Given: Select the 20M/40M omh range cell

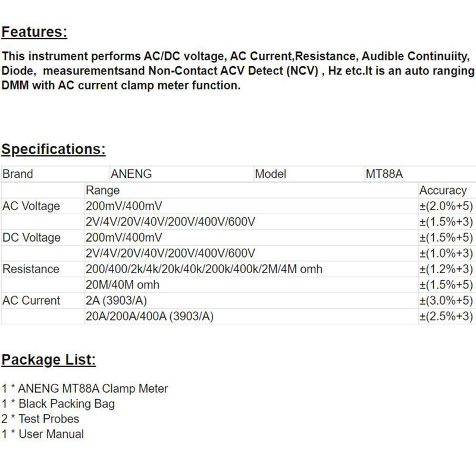Looking at the screenshot, I should click(123, 285).
